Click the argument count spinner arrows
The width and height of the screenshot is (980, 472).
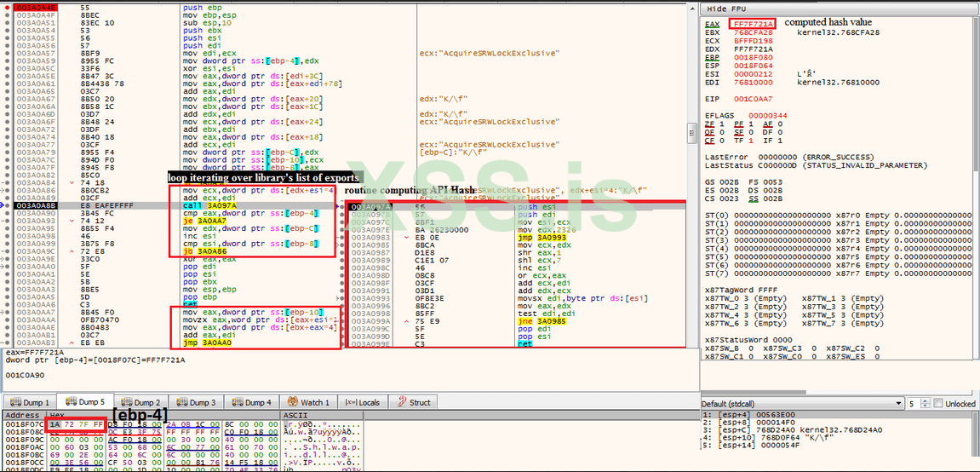click(x=926, y=404)
